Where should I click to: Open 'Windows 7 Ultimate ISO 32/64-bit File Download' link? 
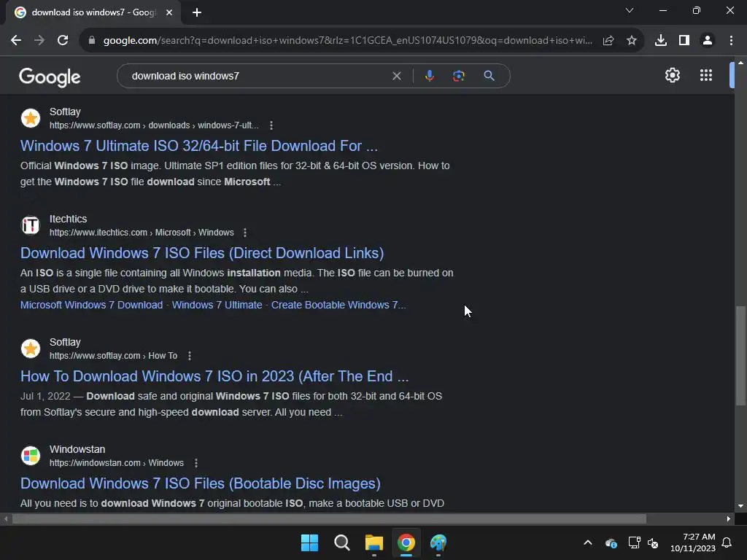pos(199,146)
